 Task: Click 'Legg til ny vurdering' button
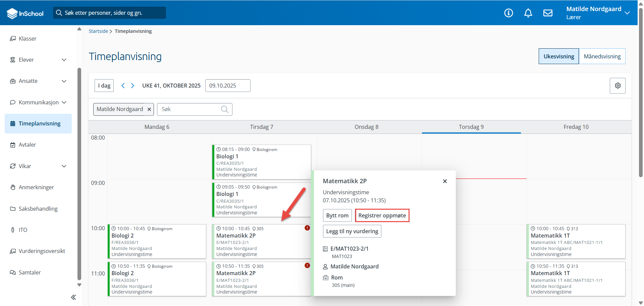pos(352,231)
